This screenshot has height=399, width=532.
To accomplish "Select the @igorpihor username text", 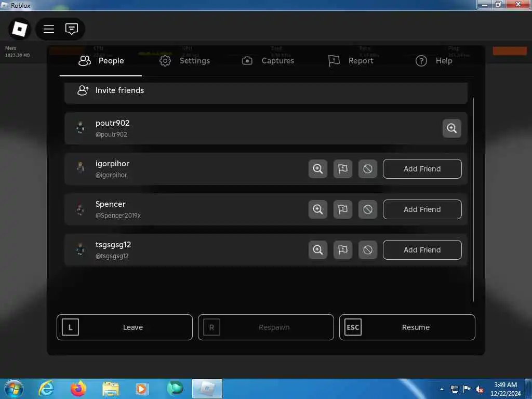I will click(x=111, y=175).
